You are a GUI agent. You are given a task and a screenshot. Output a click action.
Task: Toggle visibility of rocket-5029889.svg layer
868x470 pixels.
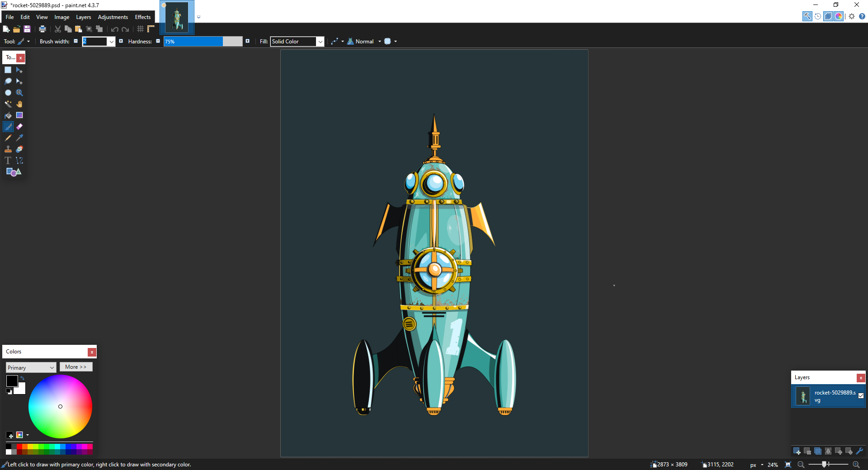pyautogui.click(x=861, y=396)
